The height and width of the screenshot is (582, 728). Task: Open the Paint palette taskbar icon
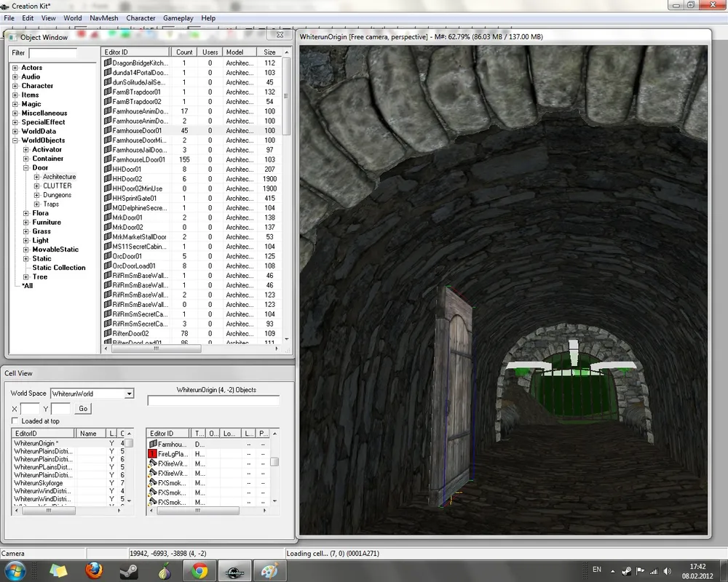tap(269, 570)
